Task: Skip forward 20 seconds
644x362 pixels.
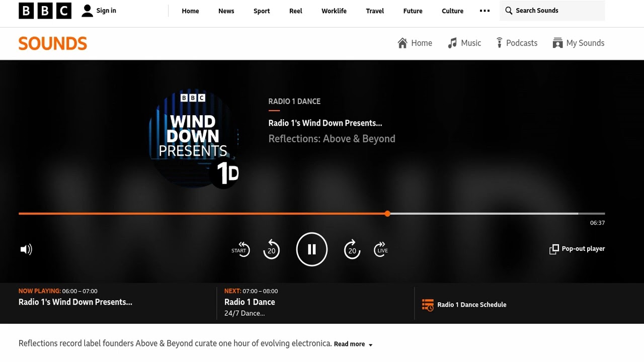Action: tap(352, 249)
